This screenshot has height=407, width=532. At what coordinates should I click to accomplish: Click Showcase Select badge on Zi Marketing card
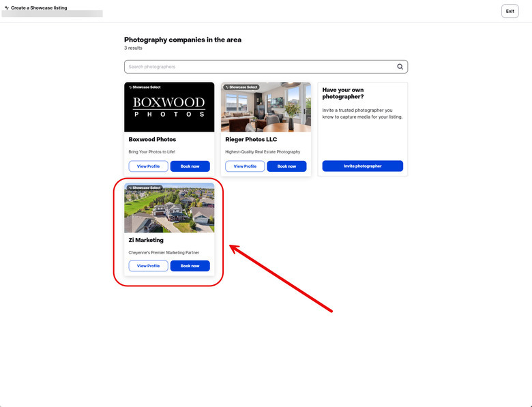click(x=145, y=187)
